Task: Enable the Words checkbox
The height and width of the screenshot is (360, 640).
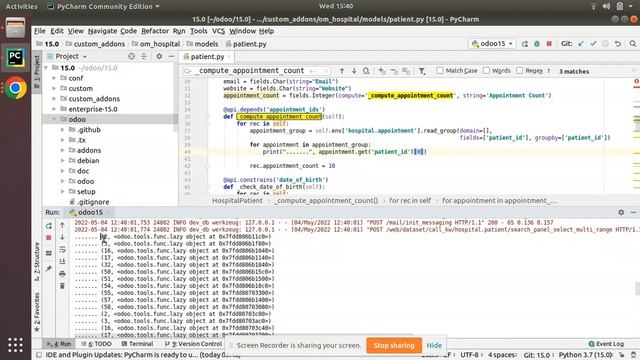Action: pyautogui.click(x=486, y=71)
